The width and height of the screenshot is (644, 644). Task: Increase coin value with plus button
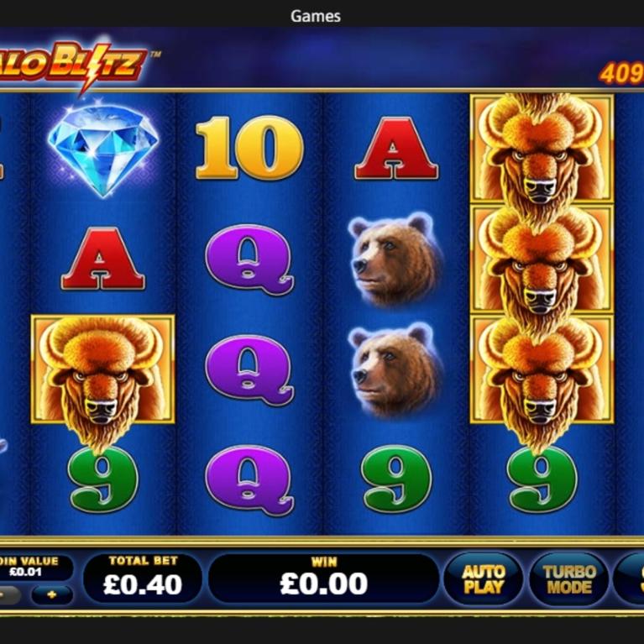(x=52, y=594)
